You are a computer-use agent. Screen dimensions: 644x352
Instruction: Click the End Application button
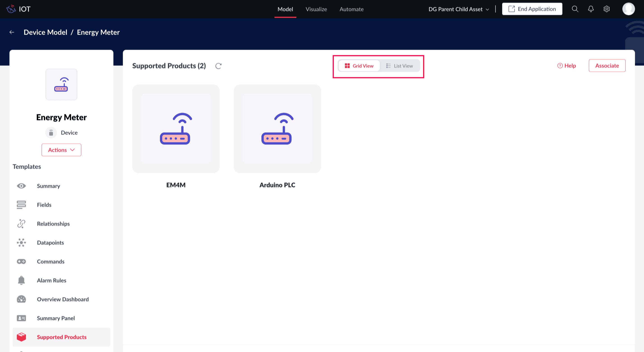point(532,9)
